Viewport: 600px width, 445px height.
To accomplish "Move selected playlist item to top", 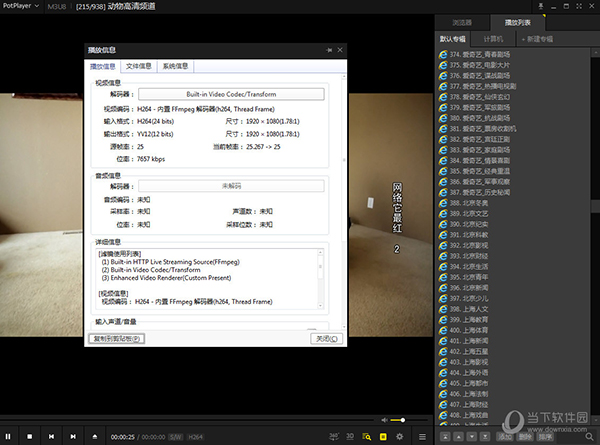I will pyautogui.click(x=445, y=437).
